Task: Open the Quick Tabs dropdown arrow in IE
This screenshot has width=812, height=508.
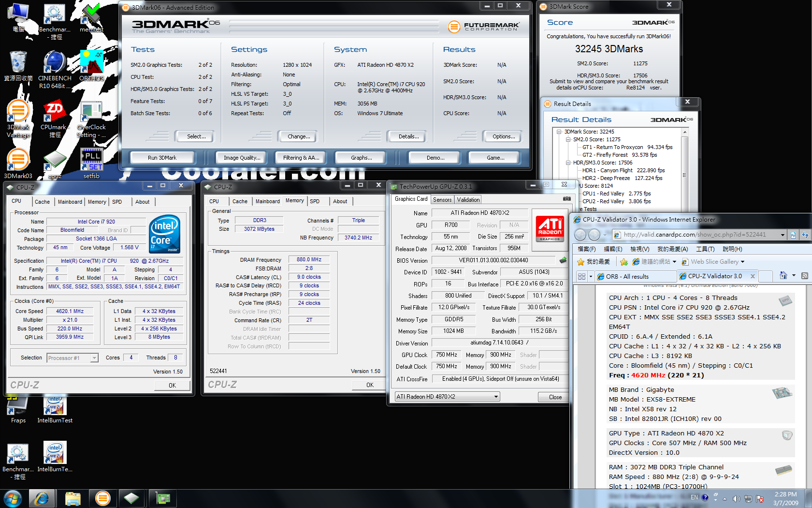Action: pos(591,276)
